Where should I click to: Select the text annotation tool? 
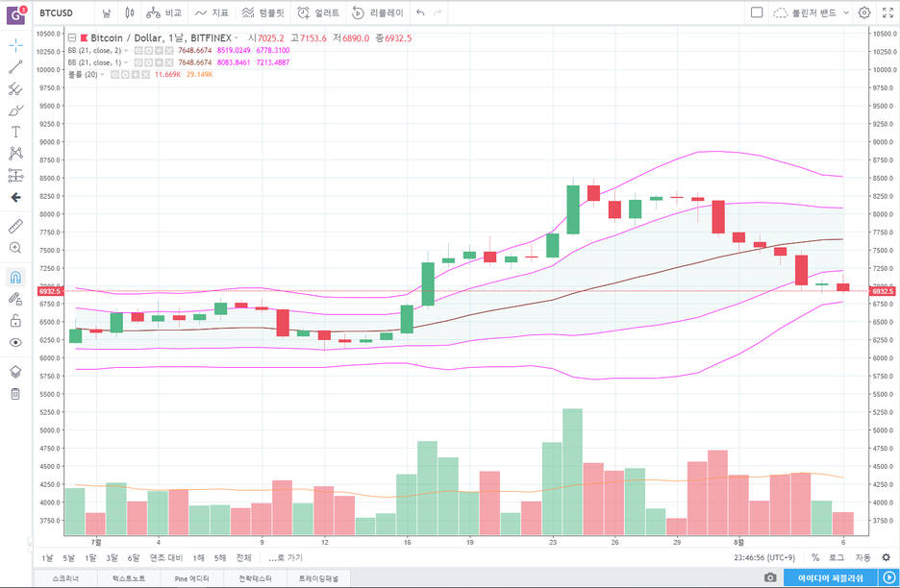(x=15, y=132)
